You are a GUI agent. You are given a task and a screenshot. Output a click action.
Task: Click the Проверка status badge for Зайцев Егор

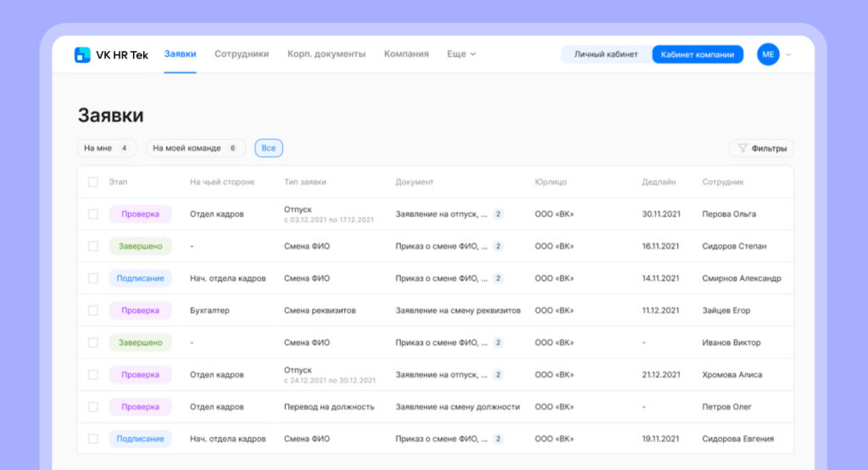tap(140, 311)
